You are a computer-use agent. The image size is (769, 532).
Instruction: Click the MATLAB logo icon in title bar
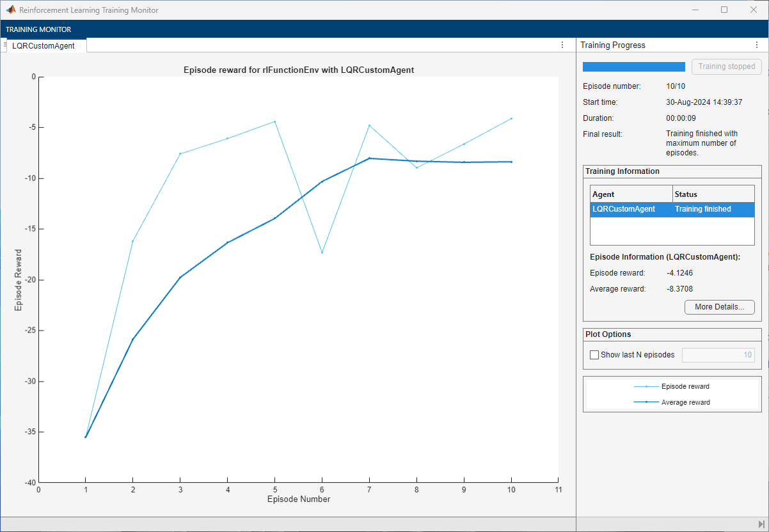pos(11,10)
